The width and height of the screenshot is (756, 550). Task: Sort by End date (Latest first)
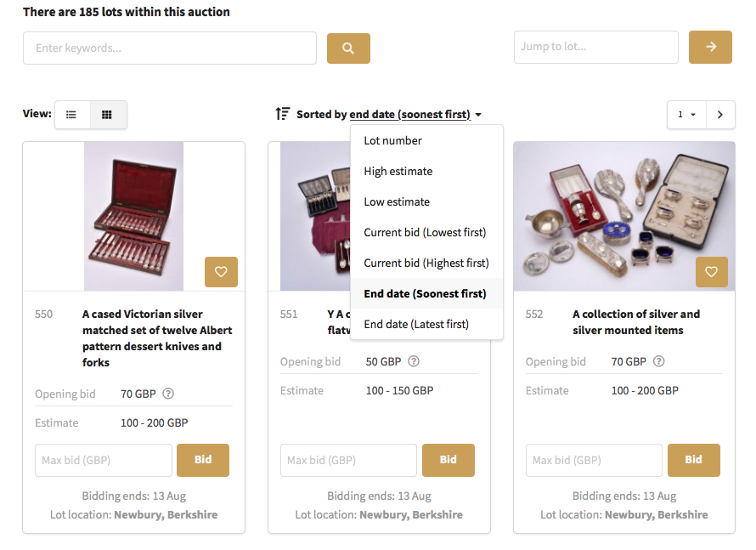click(416, 325)
